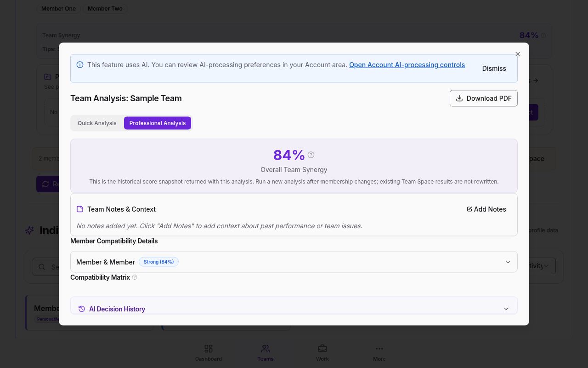Open the More menu in bottom navigation
588x368 pixels.
coord(379,352)
